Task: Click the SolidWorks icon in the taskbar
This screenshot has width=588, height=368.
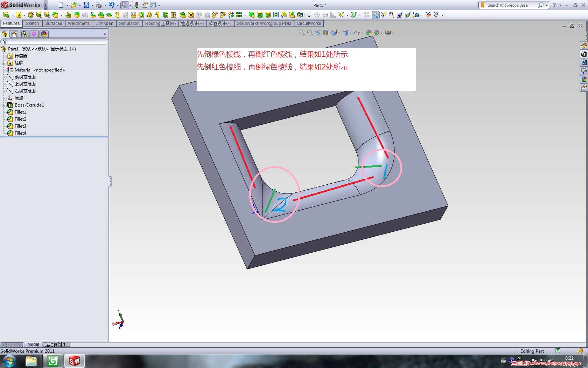Action: (74, 361)
